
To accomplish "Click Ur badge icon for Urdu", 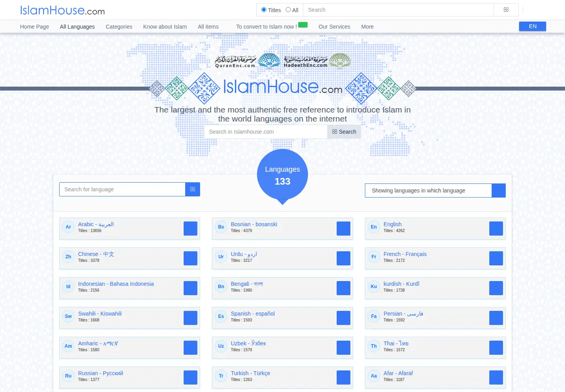I will tap(221, 257).
